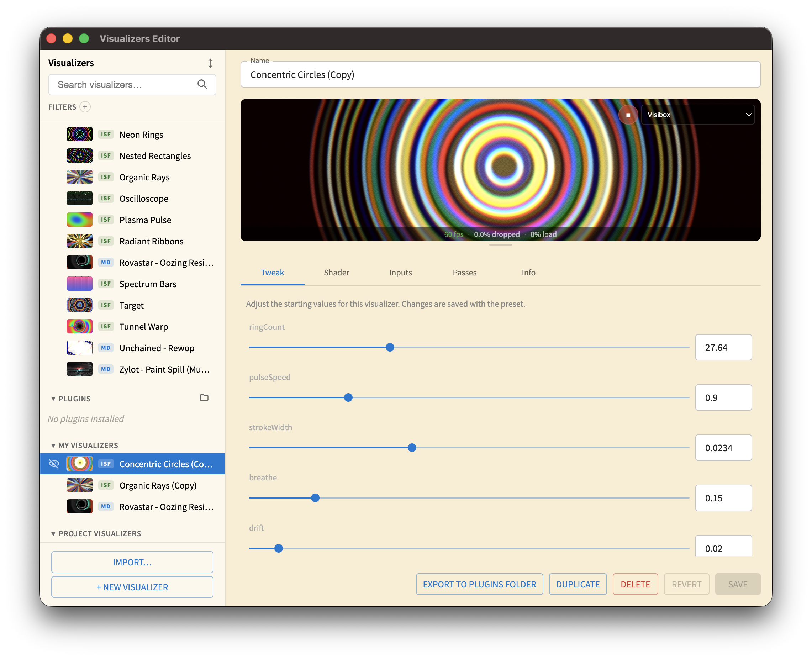Click the sort icon beside the Visualizers heading
This screenshot has width=812, height=659.
coord(211,63)
